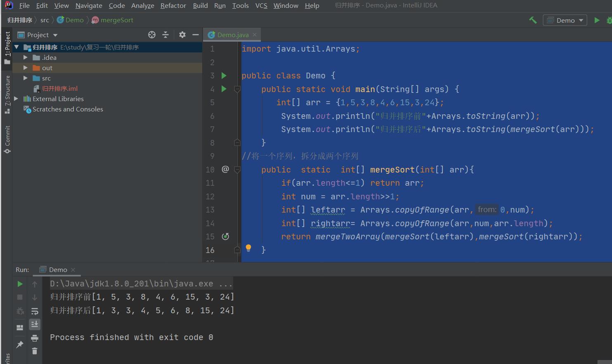Expand the src folder
The image size is (612, 364).
26,78
